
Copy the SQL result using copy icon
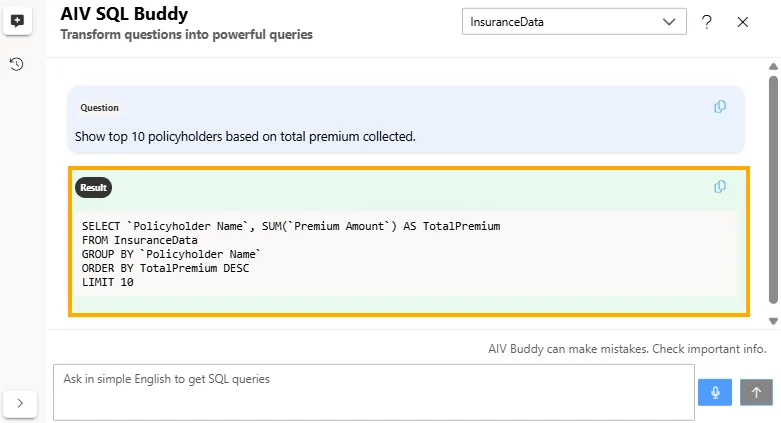[720, 187]
